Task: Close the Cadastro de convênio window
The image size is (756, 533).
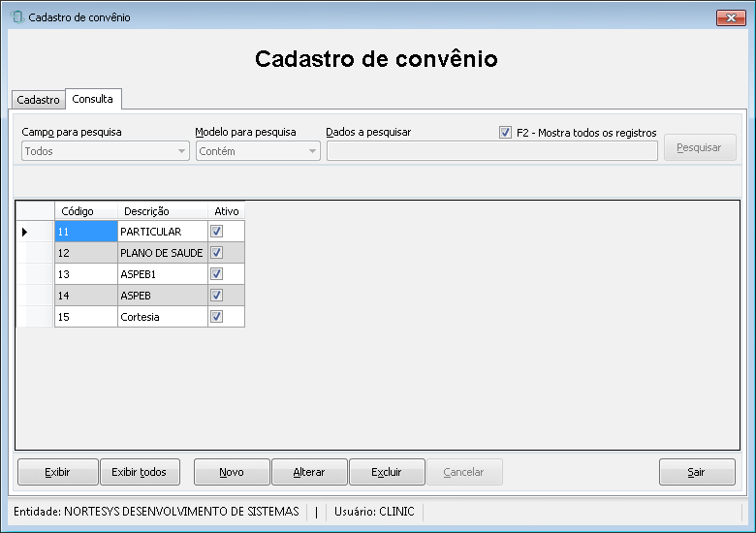Action: click(x=731, y=17)
